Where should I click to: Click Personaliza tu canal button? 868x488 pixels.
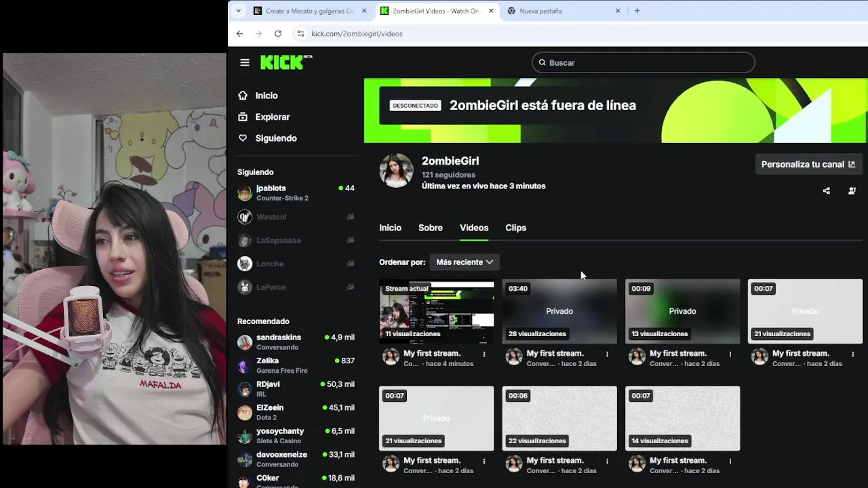click(x=808, y=165)
